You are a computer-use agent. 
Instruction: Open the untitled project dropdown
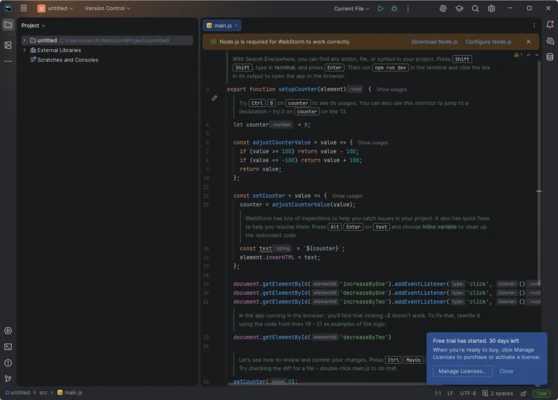pos(56,8)
